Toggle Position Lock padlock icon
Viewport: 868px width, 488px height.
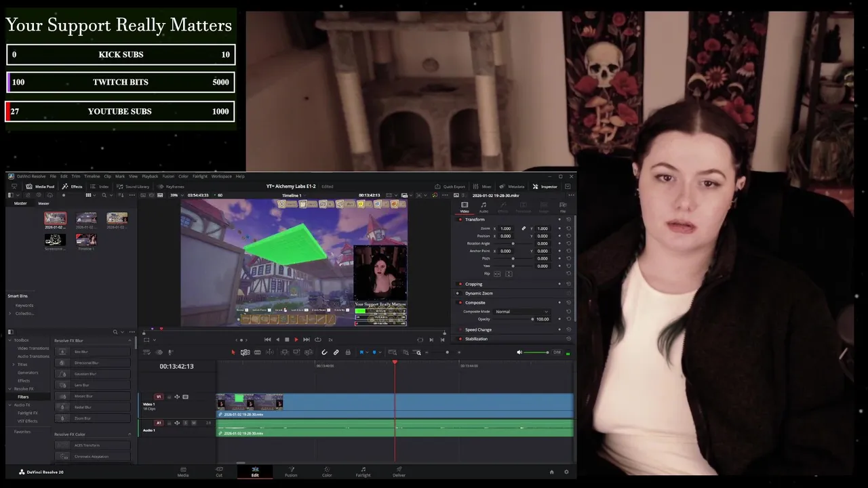[348, 352]
